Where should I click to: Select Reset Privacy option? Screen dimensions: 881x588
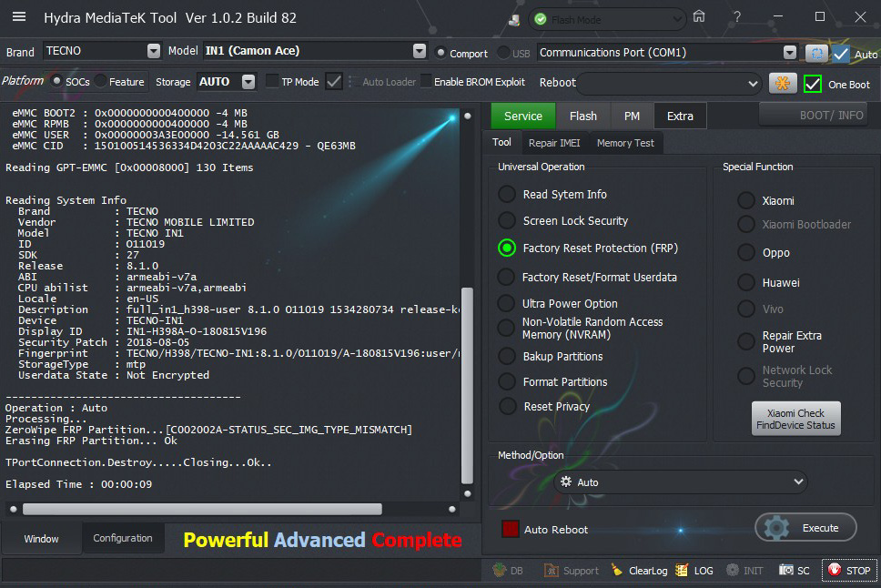tap(507, 407)
